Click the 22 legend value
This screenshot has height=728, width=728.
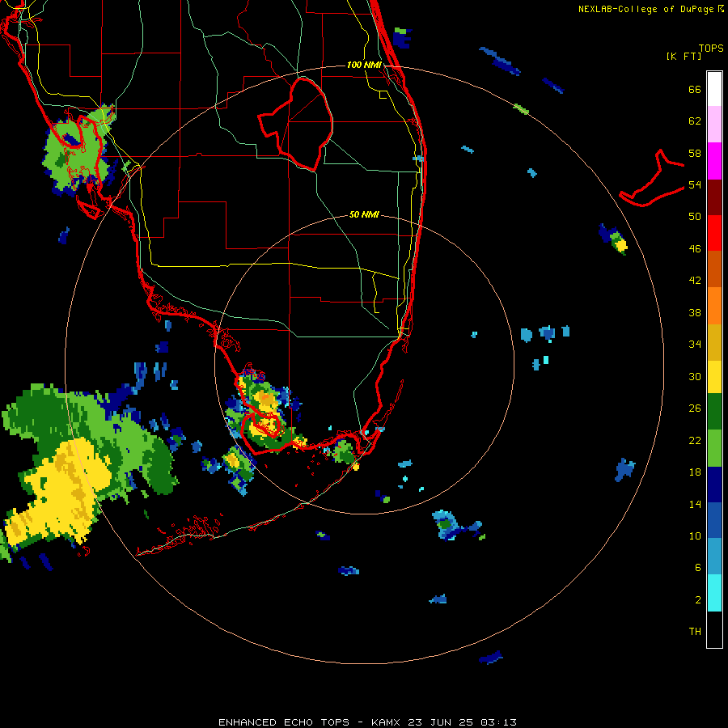(x=695, y=441)
